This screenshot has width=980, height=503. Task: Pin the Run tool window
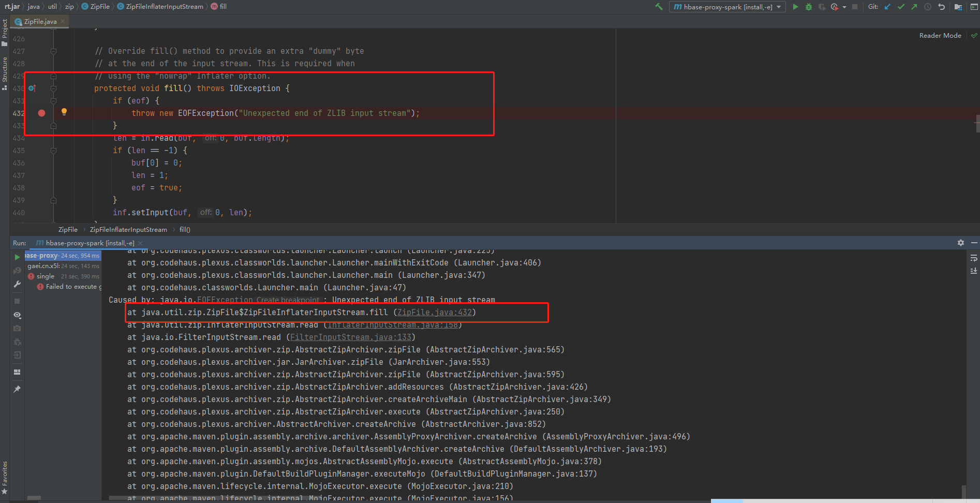coord(17,389)
